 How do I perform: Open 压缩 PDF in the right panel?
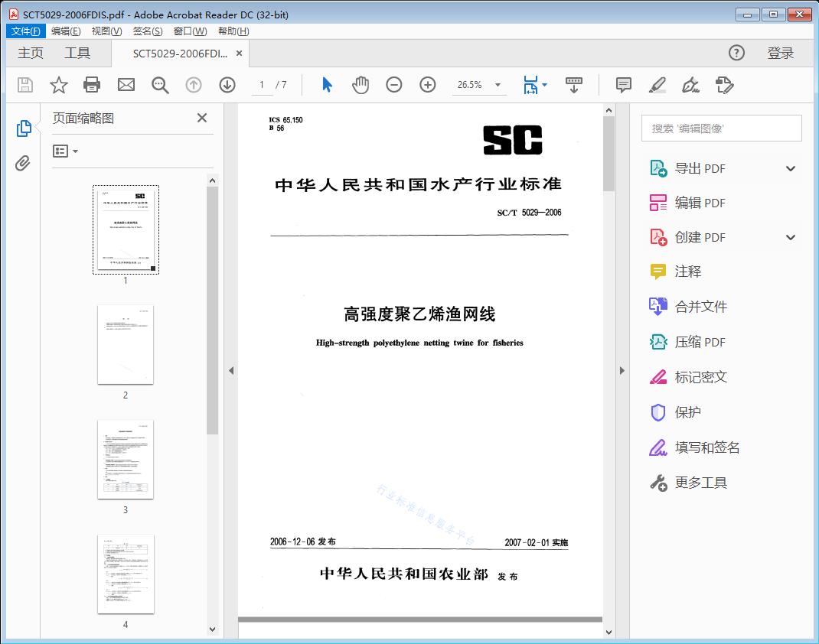tap(699, 342)
